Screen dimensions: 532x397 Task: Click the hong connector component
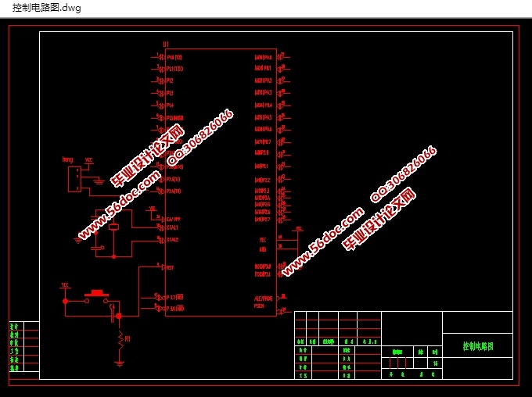(x=74, y=179)
